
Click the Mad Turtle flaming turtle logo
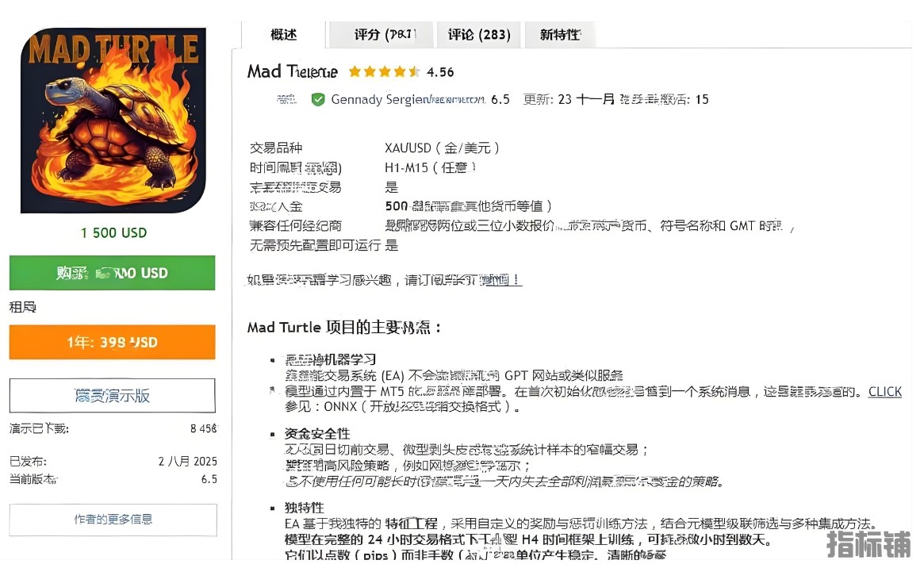tap(113, 121)
